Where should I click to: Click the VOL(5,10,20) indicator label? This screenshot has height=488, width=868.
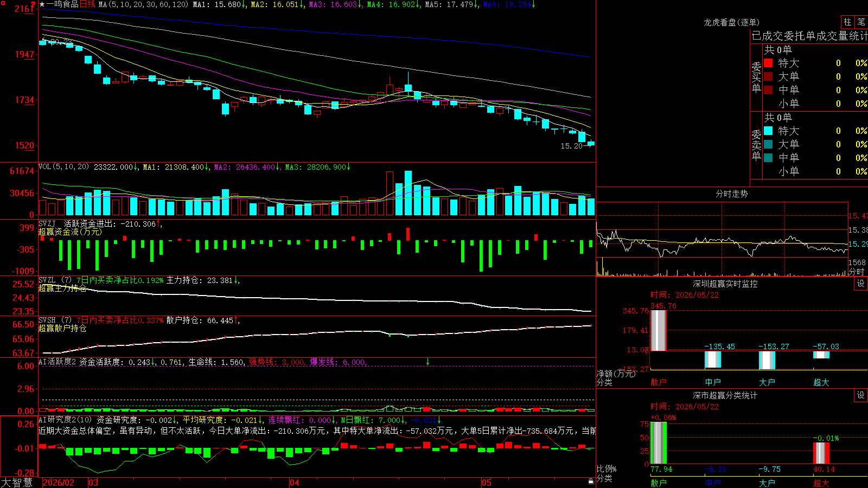pos(63,167)
